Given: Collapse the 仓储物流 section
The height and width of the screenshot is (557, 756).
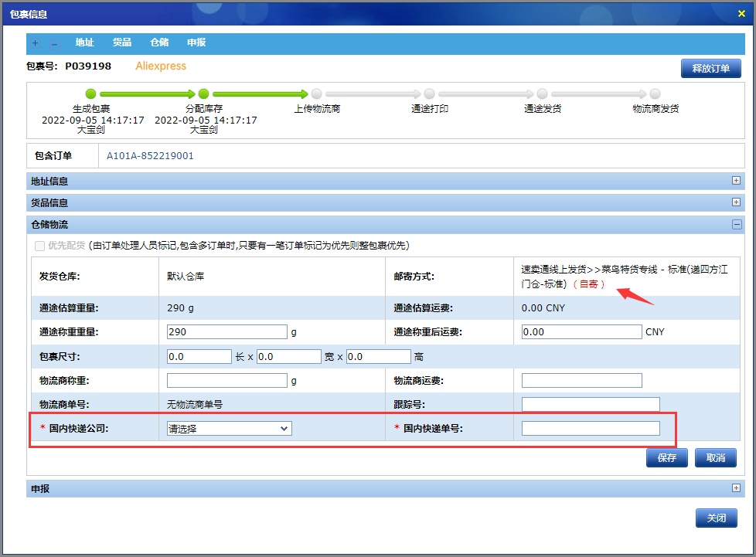Looking at the screenshot, I should click(x=736, y=224).
